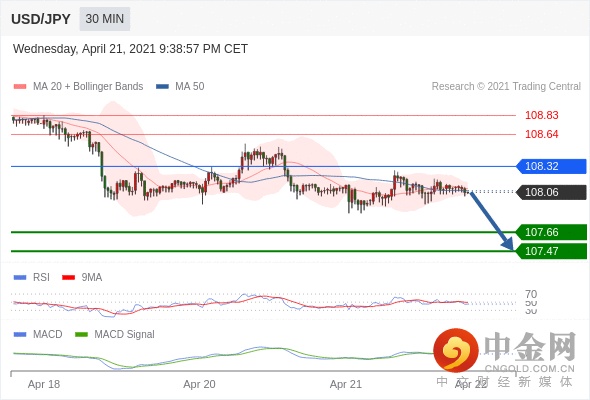The width and height of the screenshot is (590, 400).
Task: Click the 9MA legend label
Action: click(x=92, y=277)
